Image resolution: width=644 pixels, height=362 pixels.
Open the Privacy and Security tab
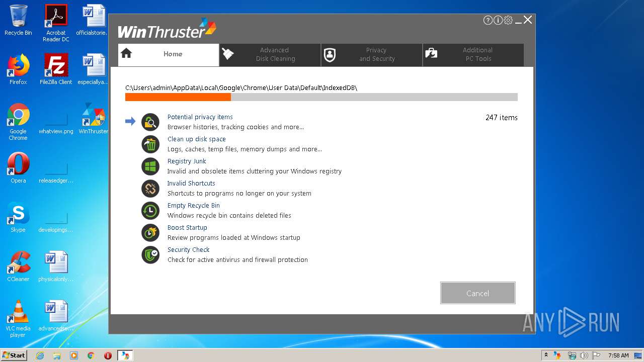372,55
